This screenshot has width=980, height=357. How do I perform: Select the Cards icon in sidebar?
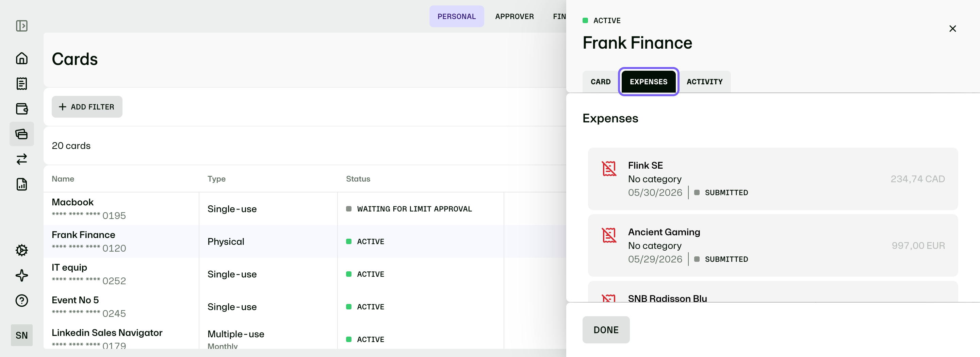(x=22, y=134)
